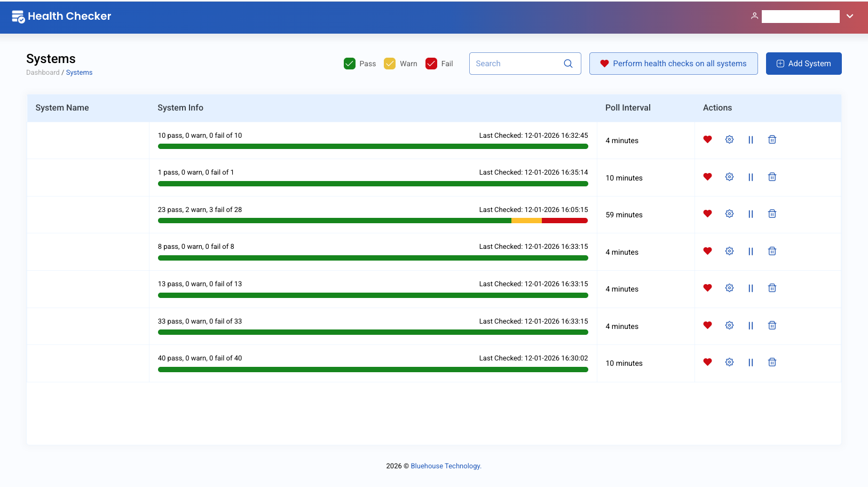Image resolution: width=868 pixels, height=487 pixels.
Task: Click the warn segment of the 28-check progress bar
Action: [x=526, y=220]
